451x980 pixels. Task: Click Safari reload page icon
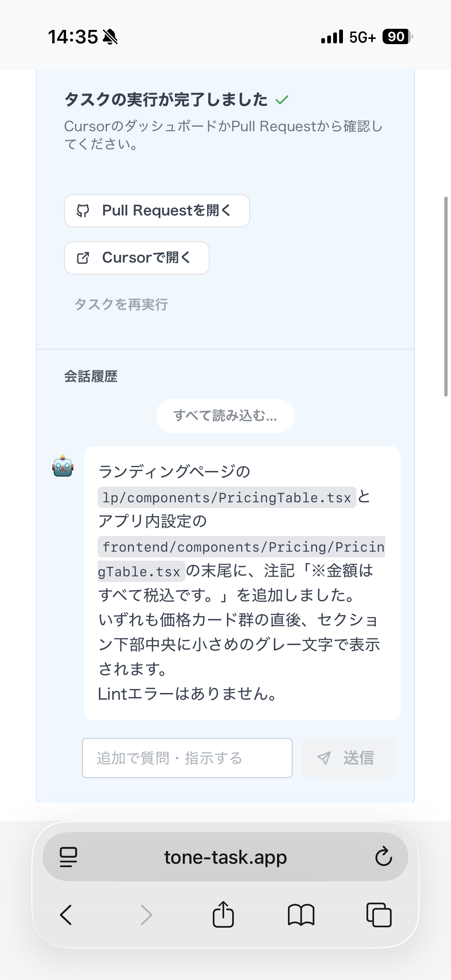point(383,857)
